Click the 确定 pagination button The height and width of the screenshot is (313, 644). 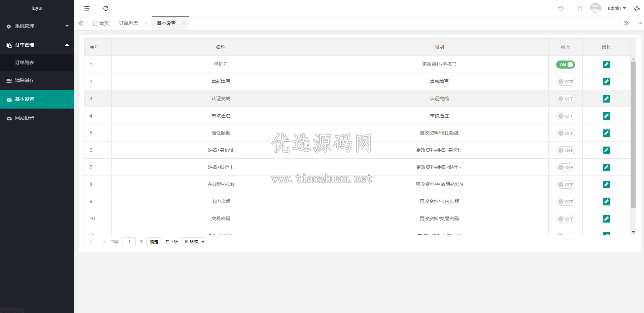154,242
